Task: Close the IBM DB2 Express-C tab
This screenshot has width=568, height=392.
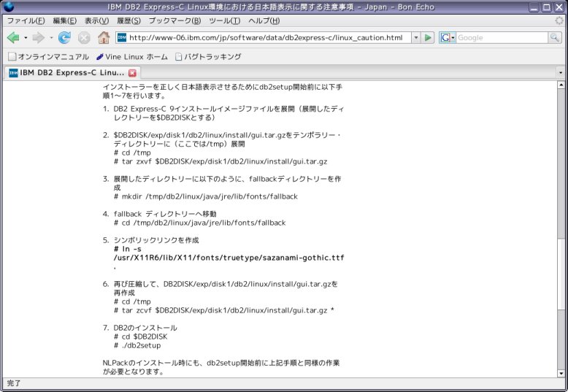Action: [133, 73]
